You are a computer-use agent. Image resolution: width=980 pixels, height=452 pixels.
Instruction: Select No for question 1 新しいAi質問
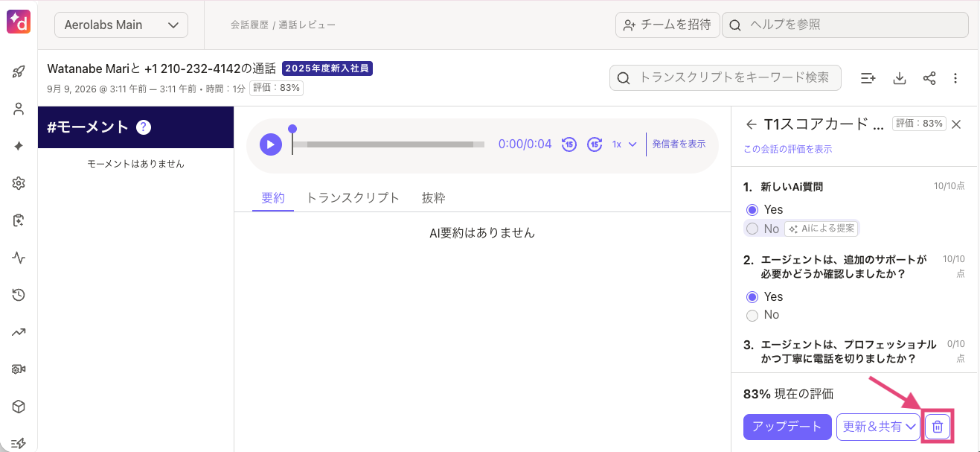[x=752, y=229]
